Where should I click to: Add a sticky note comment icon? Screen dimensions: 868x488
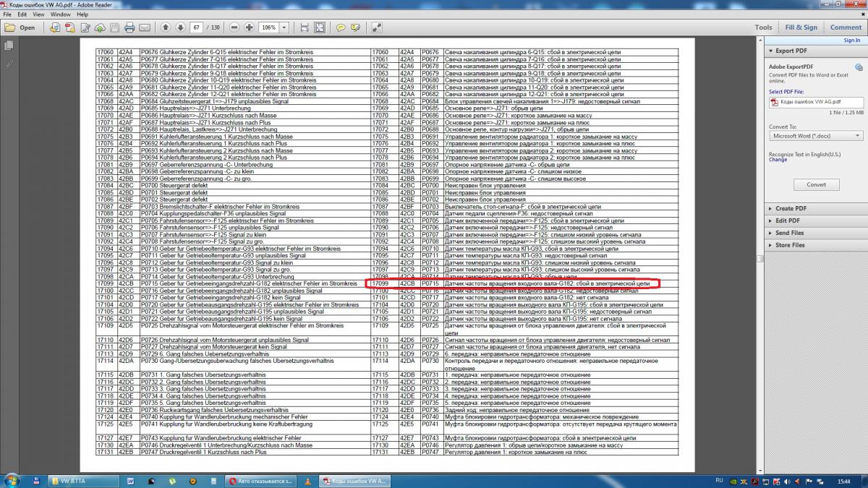(x=341, y=27)
